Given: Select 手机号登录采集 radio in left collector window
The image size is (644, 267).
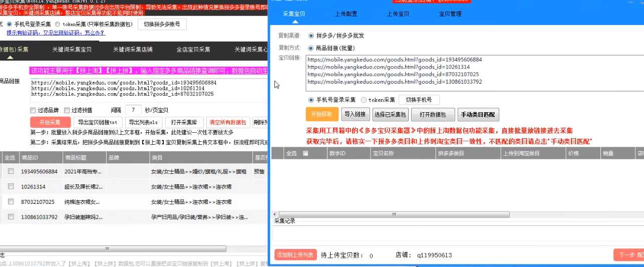Looking at the screenshot, I should (10, 24).
